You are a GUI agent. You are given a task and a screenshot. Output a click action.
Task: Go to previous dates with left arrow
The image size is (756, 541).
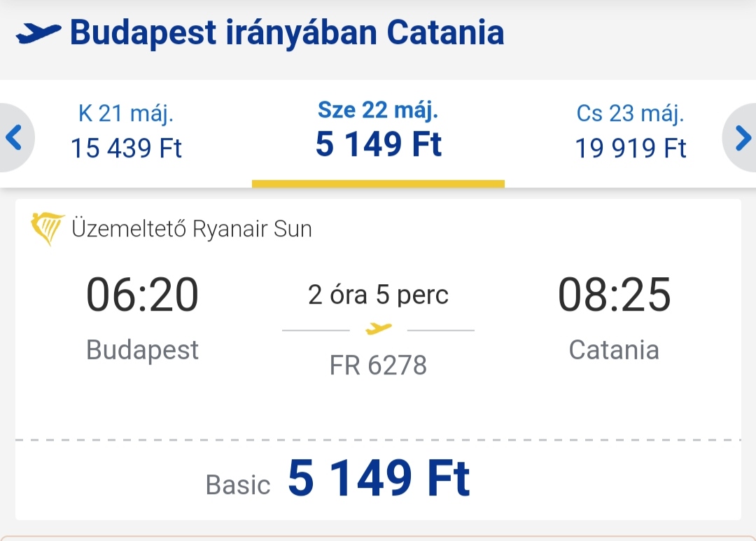pyautogui.click(x=15, y=137)
